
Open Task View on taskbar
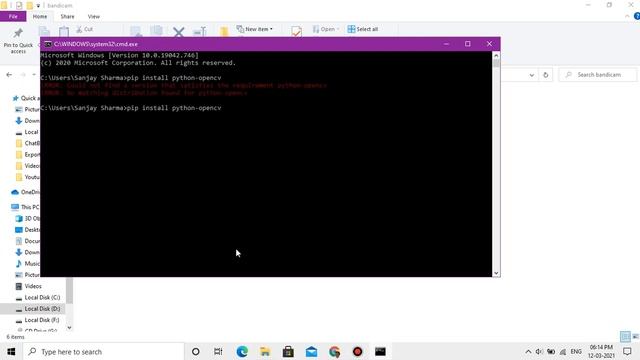coord(218,351)
